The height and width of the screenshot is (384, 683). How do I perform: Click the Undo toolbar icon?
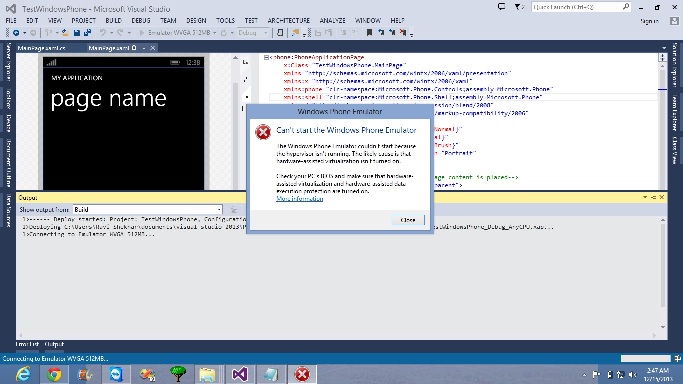(103, 33)
